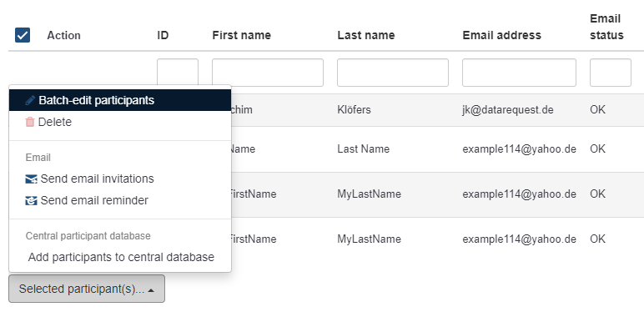The width and height of the screenshot is (644, 322).
Task: Choose Delete from the participants menu
Action: pos(120,122)
